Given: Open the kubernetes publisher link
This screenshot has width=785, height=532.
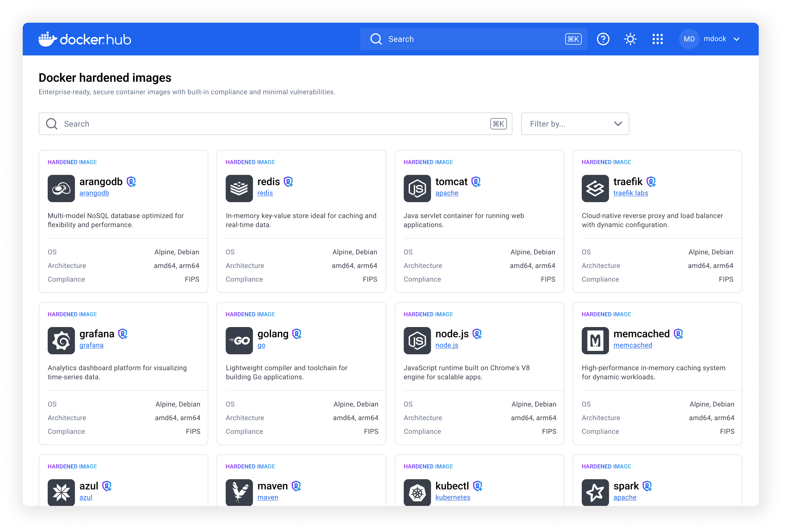Looking at the screenshot, I should tap(453, 497).
